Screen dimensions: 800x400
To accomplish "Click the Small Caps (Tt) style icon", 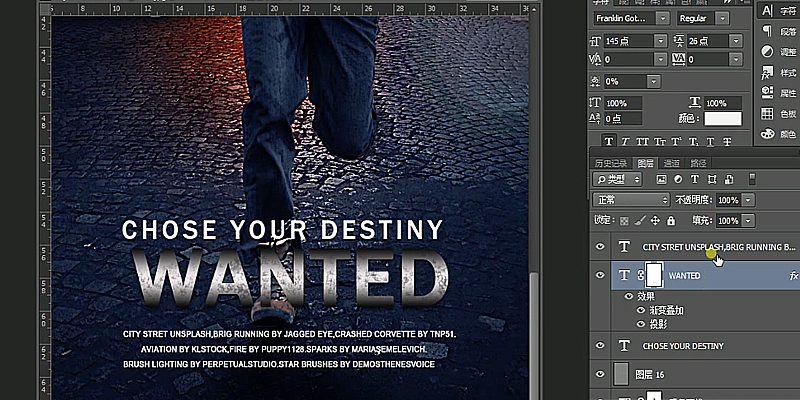I will [x=660, y=141].
